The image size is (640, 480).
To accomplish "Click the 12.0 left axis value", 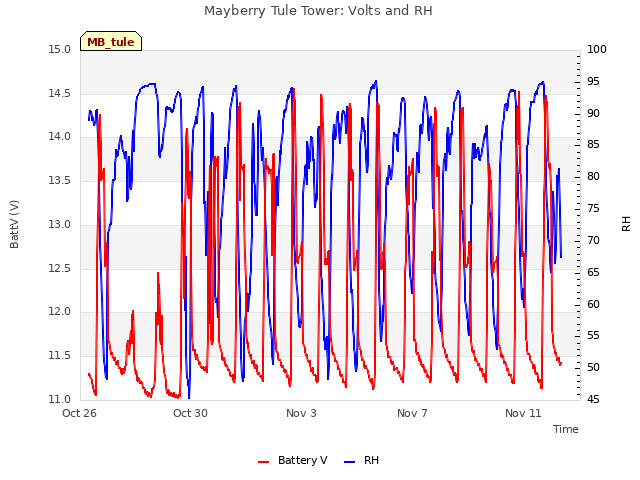I will click(60, 311).
